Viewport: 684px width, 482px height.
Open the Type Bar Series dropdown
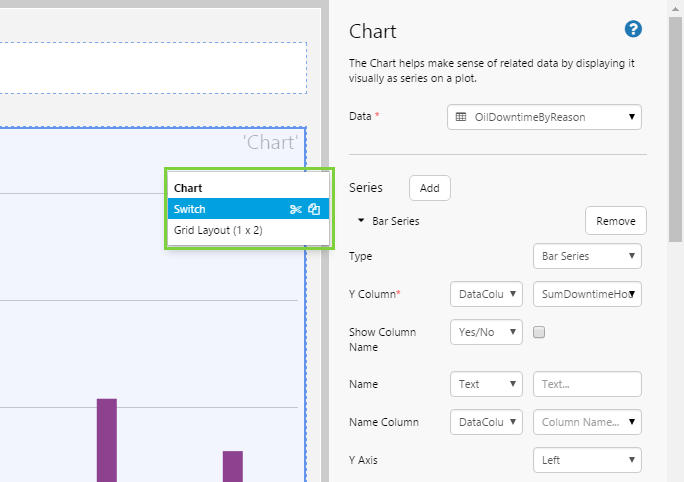(587, 256)
